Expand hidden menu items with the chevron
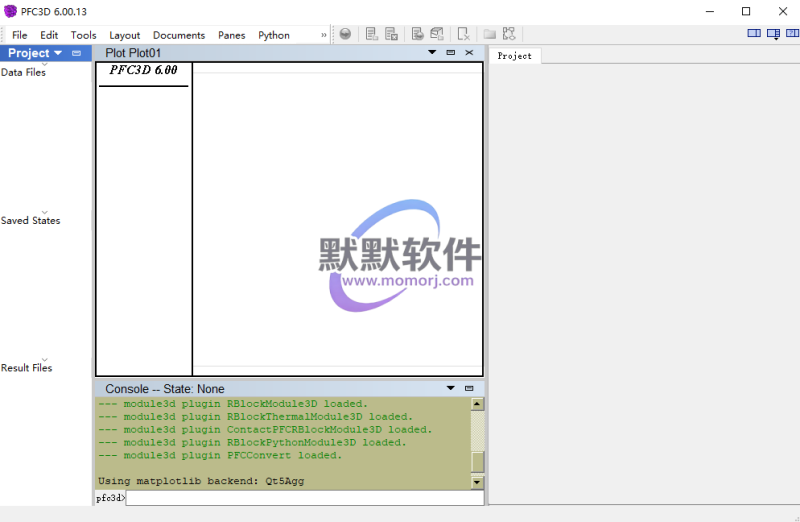The height and width of the screenshot is (522, 800). click(323, 35)
